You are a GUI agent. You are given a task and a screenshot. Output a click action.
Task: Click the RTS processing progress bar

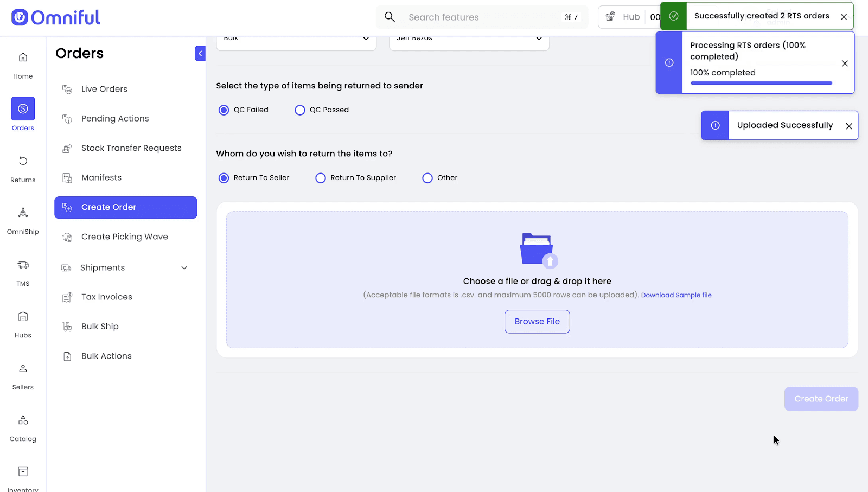pos(761,83)
